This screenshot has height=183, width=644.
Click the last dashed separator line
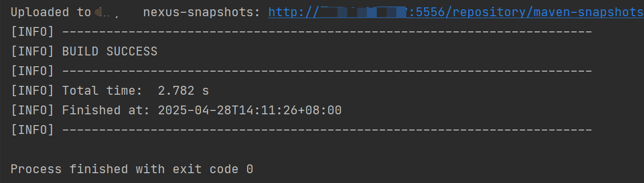click(x=327, y=130)
